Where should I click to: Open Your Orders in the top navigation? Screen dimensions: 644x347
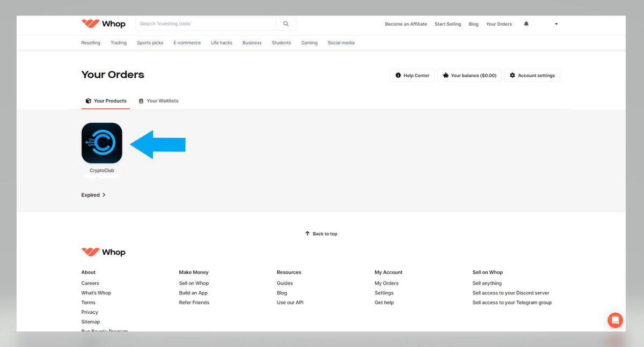499,24
